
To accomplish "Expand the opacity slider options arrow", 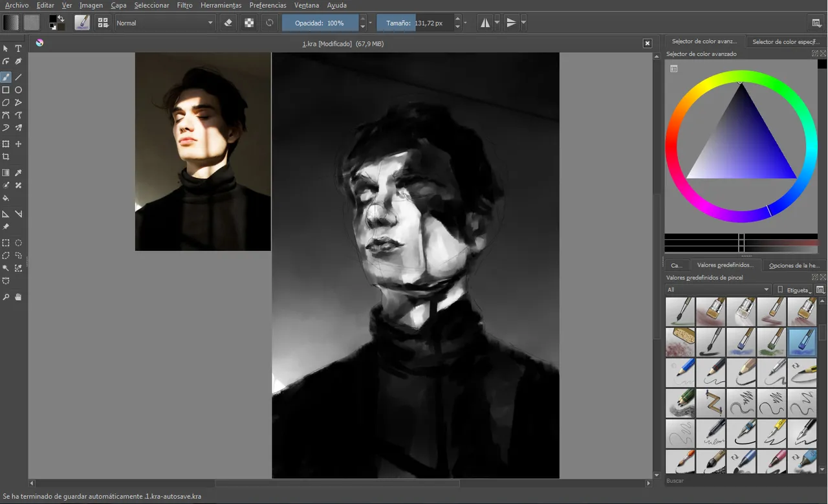I will 370,23.
